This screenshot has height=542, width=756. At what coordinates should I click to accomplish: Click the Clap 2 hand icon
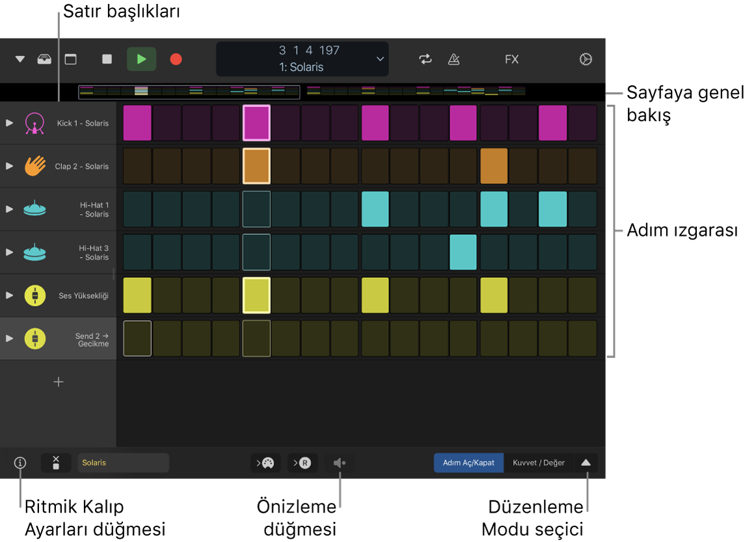[x=34, y=166]
